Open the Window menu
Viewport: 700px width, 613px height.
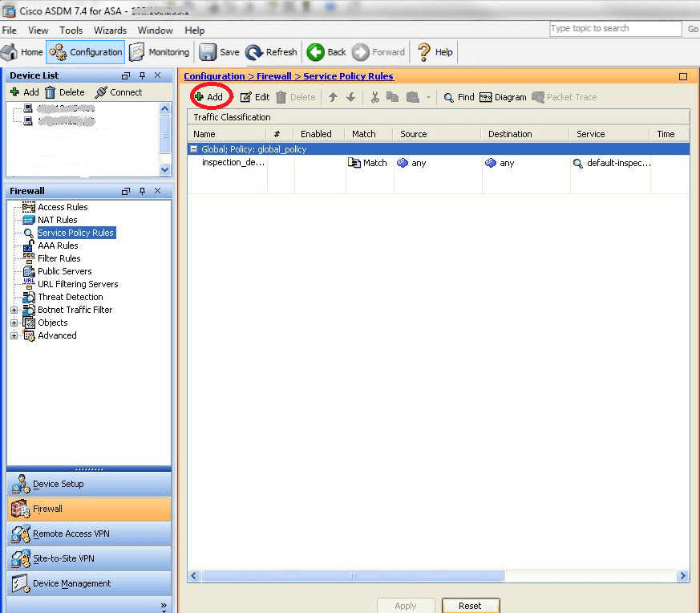[x=155, y=30]
